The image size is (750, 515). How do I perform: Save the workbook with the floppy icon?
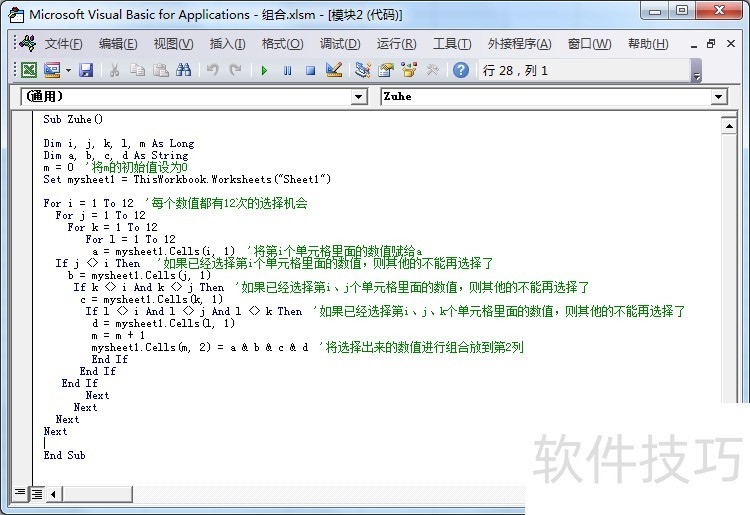click(x=86, y=70)
